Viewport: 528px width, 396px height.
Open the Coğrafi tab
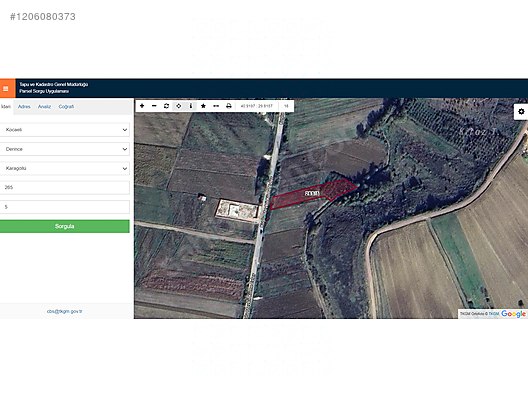point(66,107)
